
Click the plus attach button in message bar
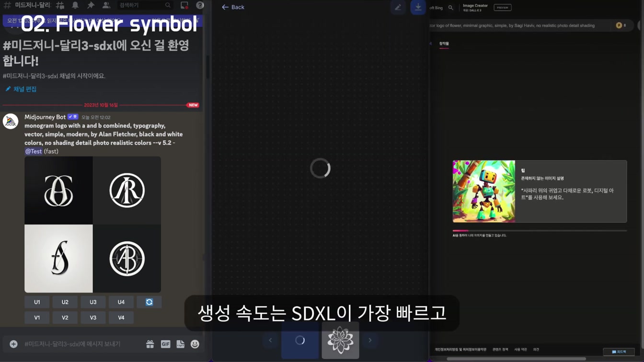coord(13,344)
